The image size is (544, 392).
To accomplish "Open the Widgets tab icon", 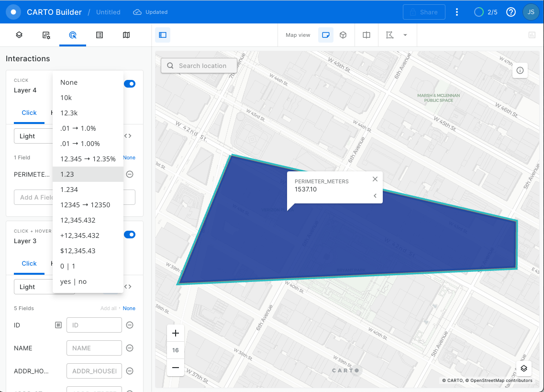I will point(46,35).
